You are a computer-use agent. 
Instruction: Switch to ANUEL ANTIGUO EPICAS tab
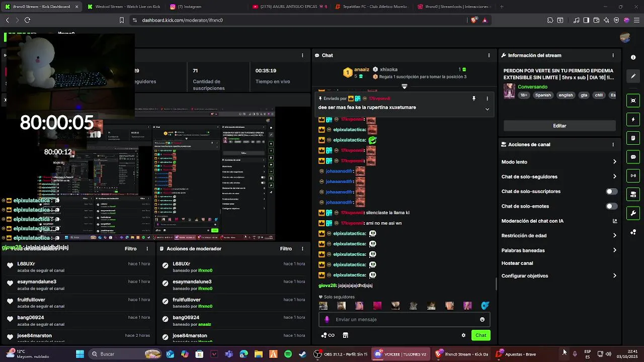pyautogui.click(x=290, y=7)
